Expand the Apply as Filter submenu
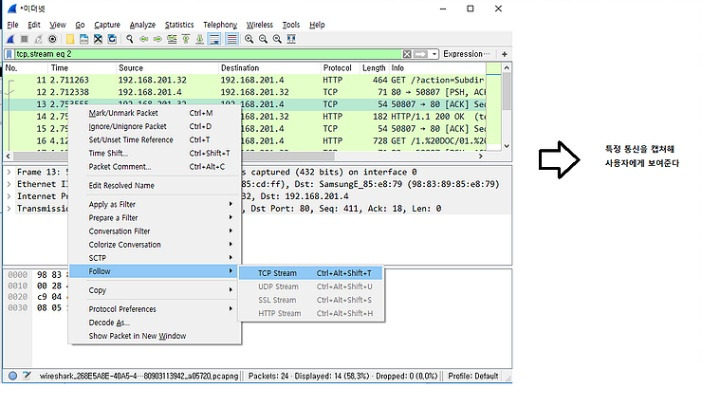 pos(155,205)
